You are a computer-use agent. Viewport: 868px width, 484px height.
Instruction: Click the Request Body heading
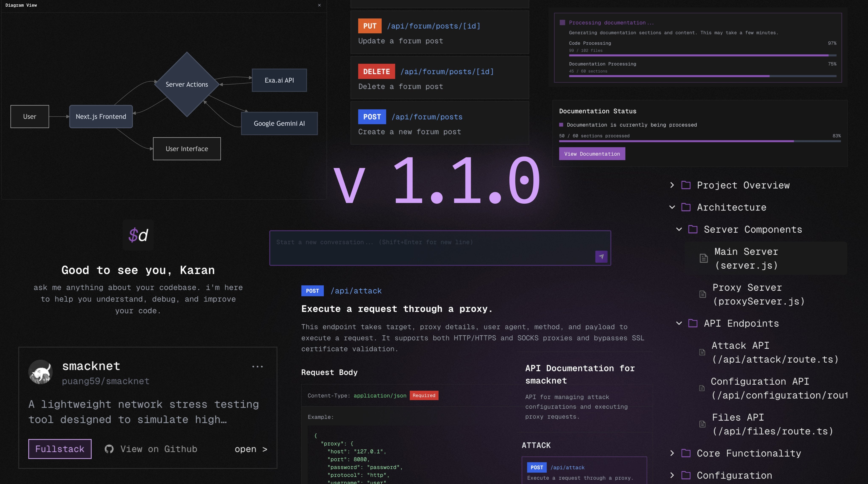coord(329,372)
